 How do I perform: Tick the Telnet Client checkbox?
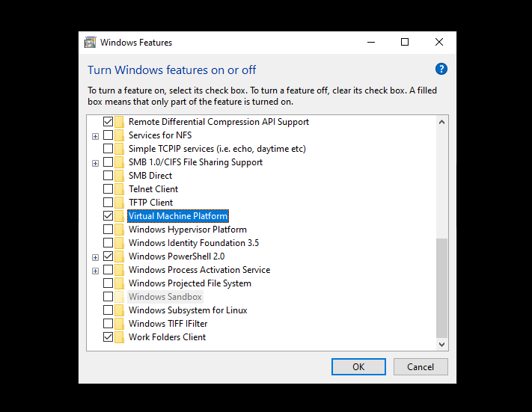coord(108,189)
